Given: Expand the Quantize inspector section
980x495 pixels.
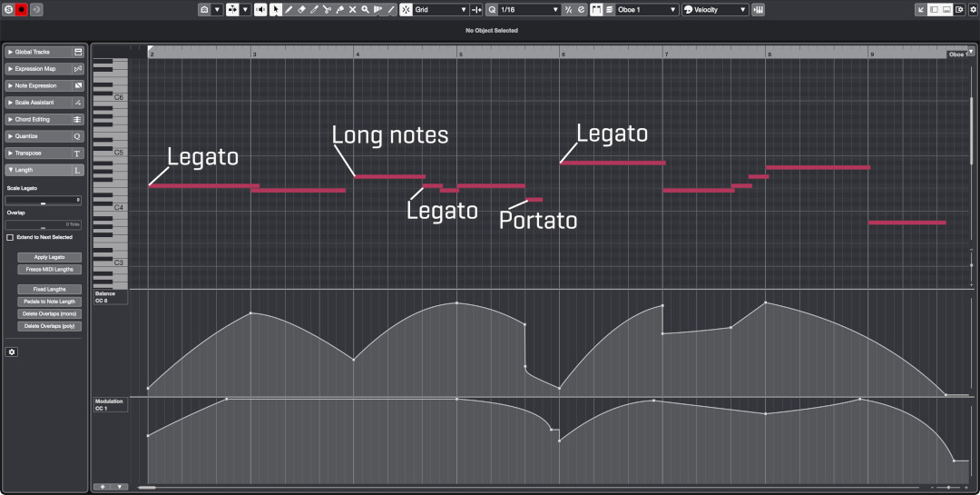Looking at the screenshot, I should tap(44, 136).
